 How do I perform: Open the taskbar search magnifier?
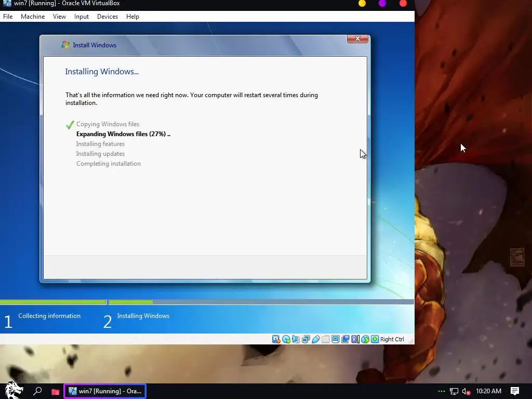pos(37,391)
